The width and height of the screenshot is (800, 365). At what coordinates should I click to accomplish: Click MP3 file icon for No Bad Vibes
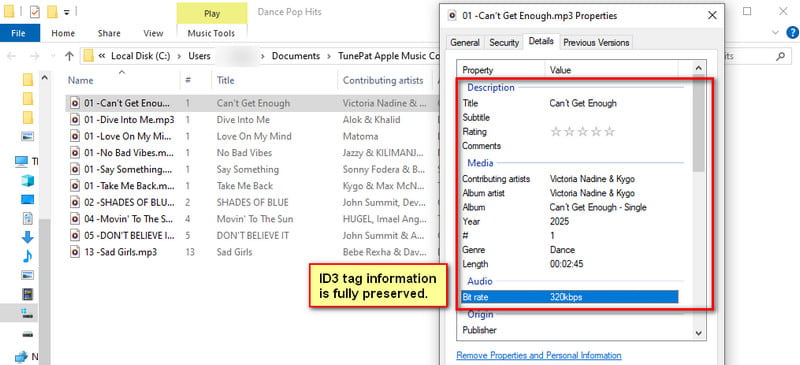(75, 153)
